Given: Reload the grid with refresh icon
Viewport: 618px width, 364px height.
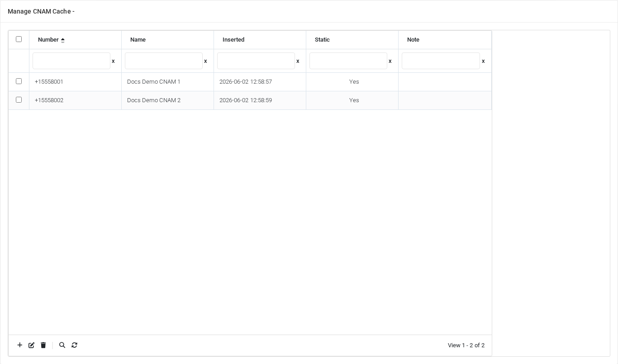Looking at the screenshot, I should [75, 345].
